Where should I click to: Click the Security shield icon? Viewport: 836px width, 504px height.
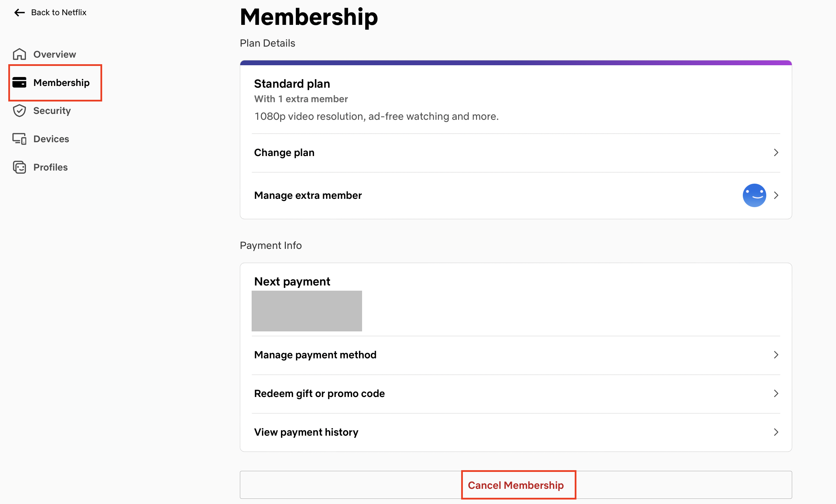(19, 111)
